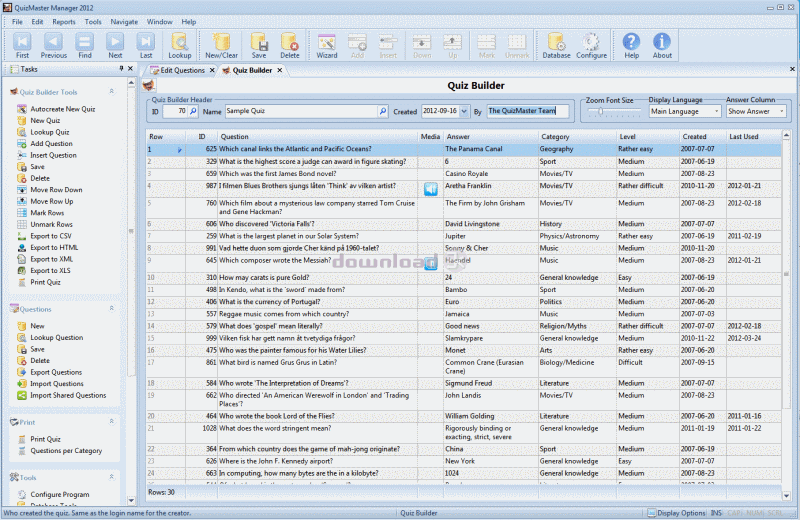Open the Window menu
Image resolution: width=800 pixels, height=520 pixels.
159,22
